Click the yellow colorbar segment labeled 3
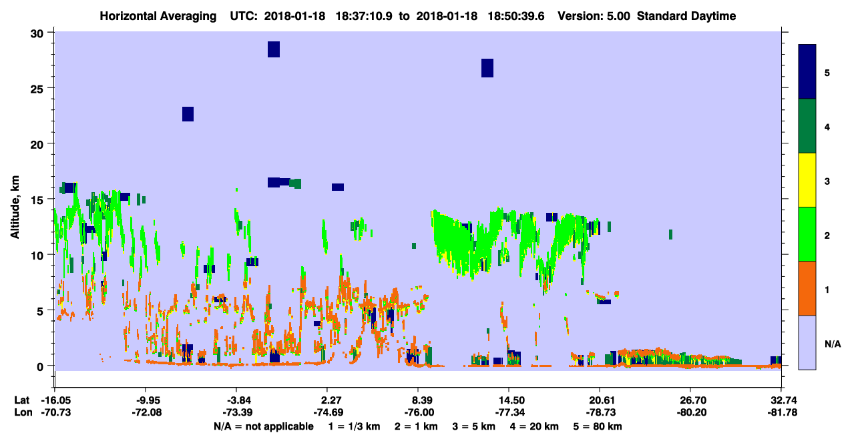868x445 pixels. click(807, 180)
